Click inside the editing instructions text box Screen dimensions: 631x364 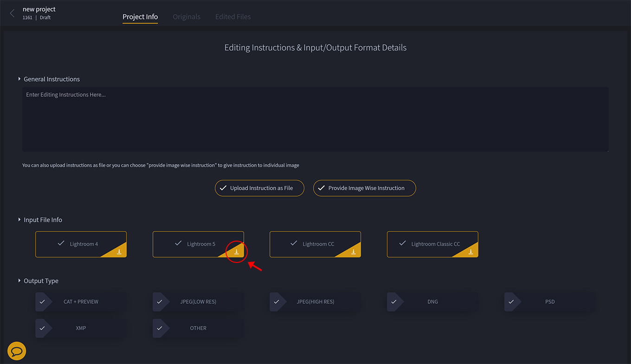coord(315,119)
